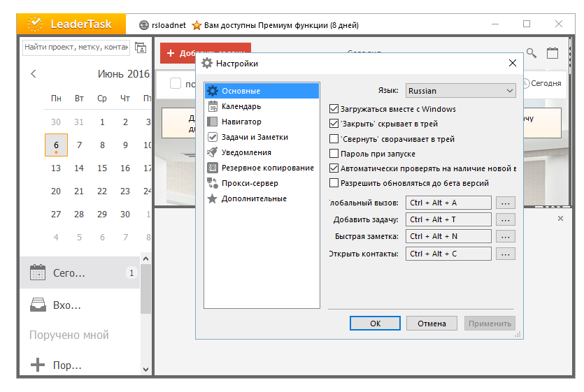Click the Навигатор settings icon
Image resolution: width=584 pixels, height=392 pixels.
click(x=213, y=122)
